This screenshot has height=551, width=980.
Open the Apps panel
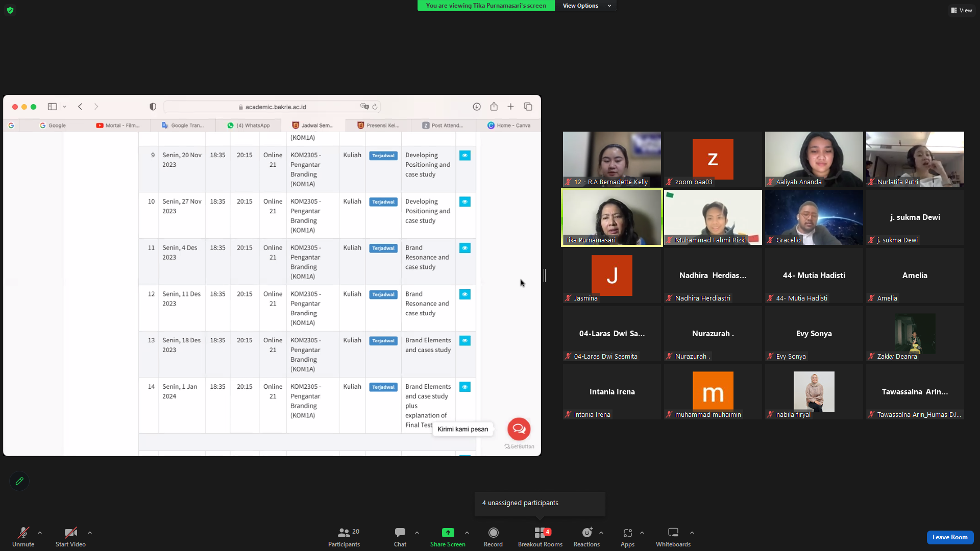(x=627, y=537)
